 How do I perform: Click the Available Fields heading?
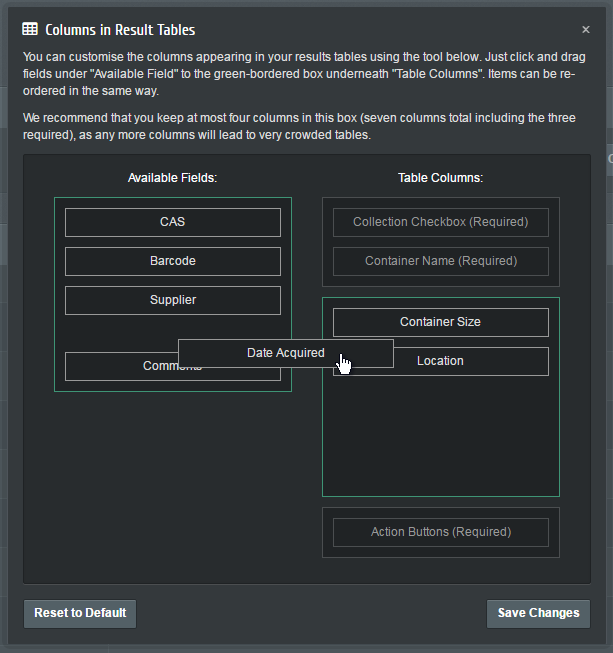point(172,178)
